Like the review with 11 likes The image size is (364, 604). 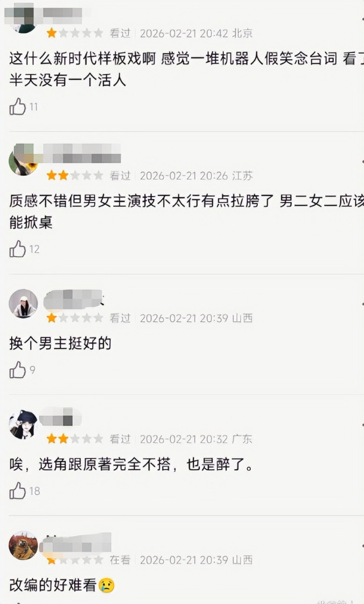point(17,106)
